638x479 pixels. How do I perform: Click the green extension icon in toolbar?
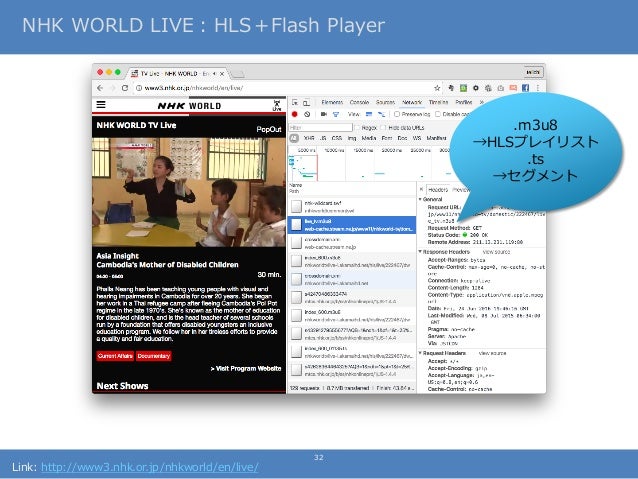pyautogui.click(x=463, y=88)
